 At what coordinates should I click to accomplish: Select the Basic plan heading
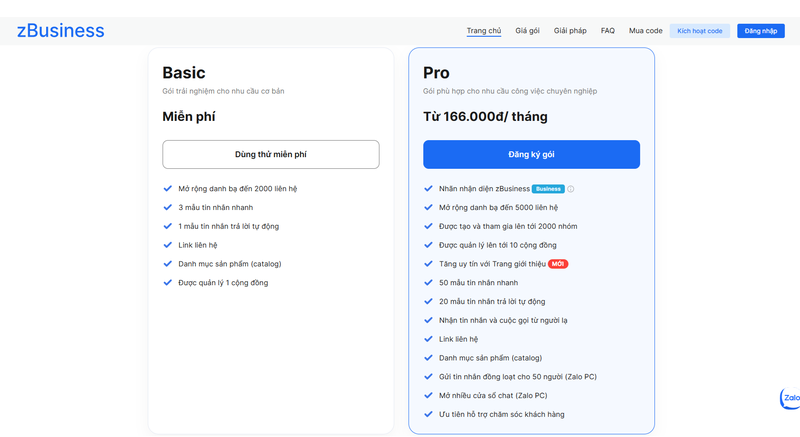tap(184, 73)
